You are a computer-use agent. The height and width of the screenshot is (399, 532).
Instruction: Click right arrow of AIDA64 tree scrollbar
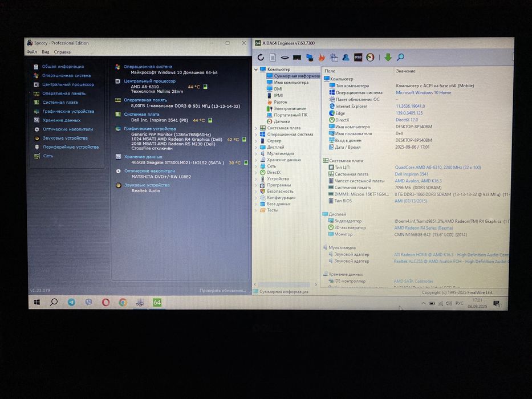click(x=316, y=284)
